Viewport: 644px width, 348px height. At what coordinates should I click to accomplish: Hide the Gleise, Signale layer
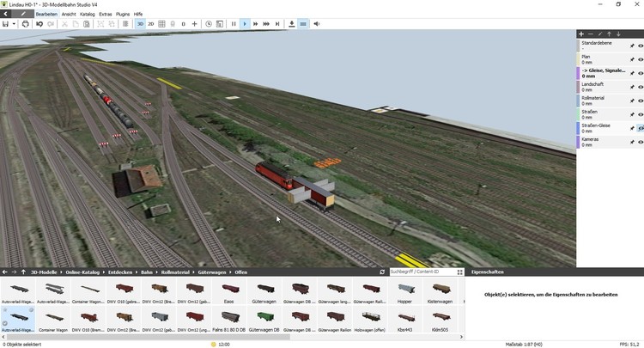[641, 74]
